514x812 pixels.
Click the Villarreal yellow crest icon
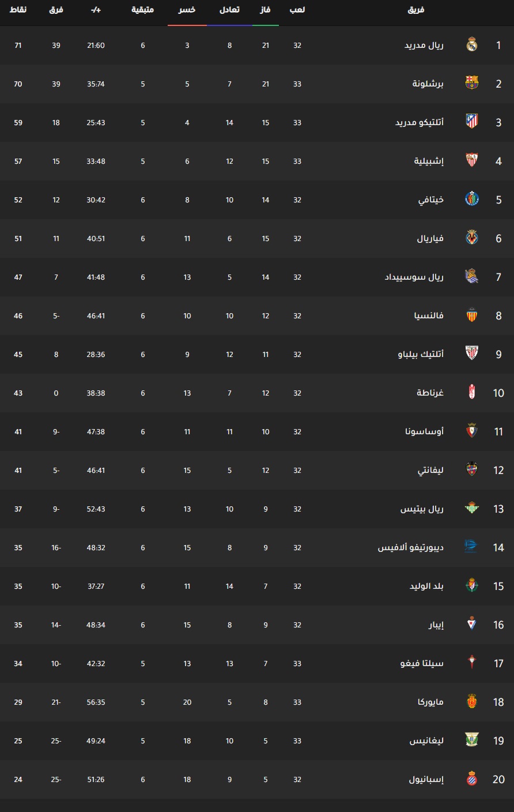tap(472, 238)
